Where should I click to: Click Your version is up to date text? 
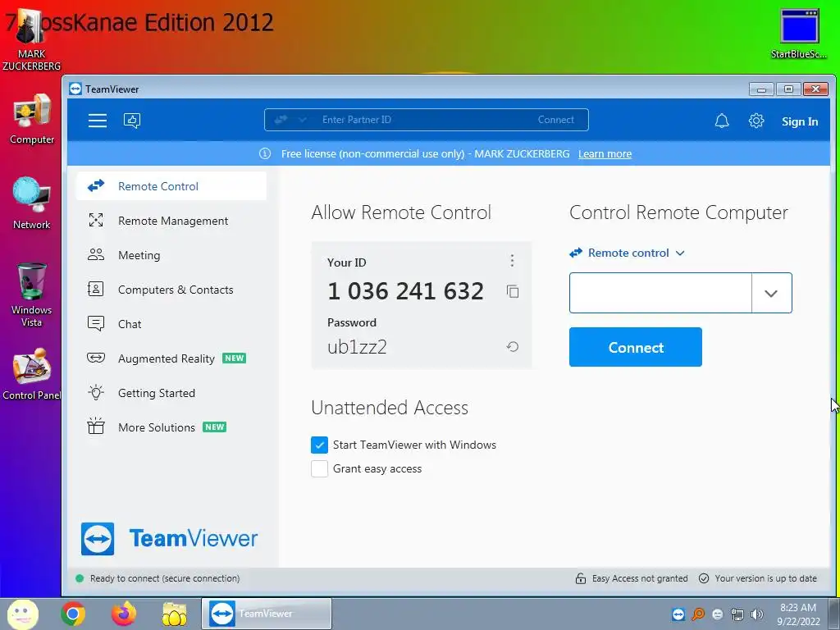coord(765,578)
